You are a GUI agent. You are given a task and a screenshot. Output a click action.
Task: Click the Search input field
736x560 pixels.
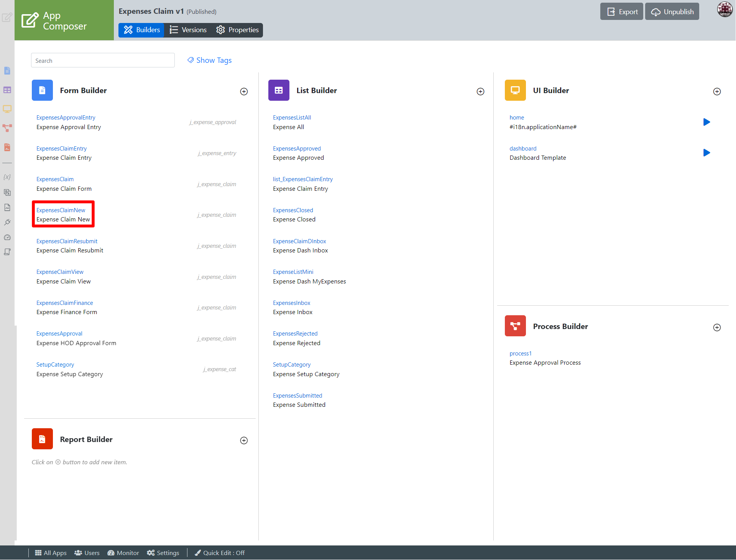click(x=103, y=61)
